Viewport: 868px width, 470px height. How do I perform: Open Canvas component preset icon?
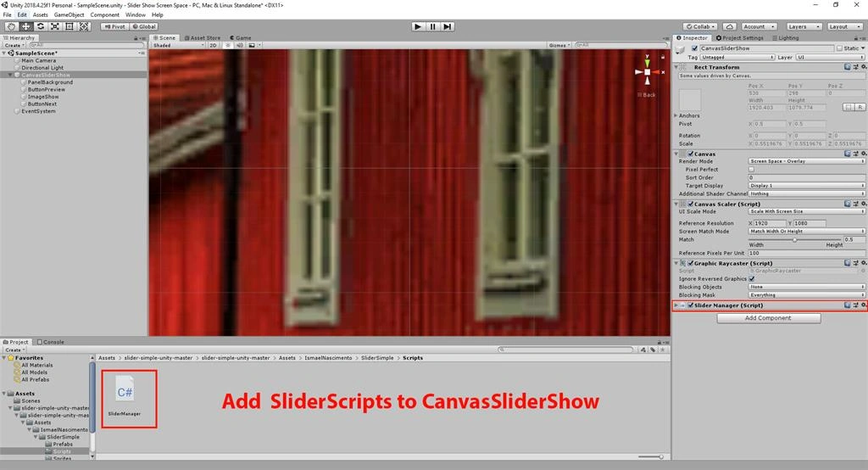pyautogui.click(x=855, y=154)
